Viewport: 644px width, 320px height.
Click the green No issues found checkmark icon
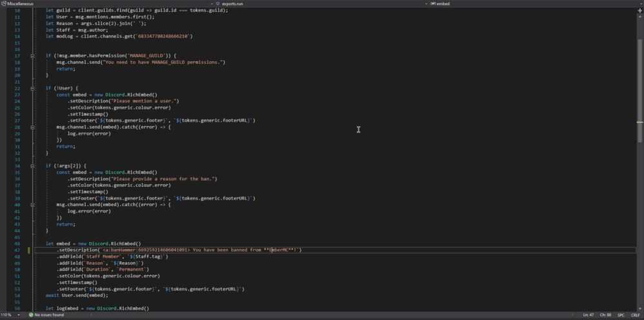[31, 315]
